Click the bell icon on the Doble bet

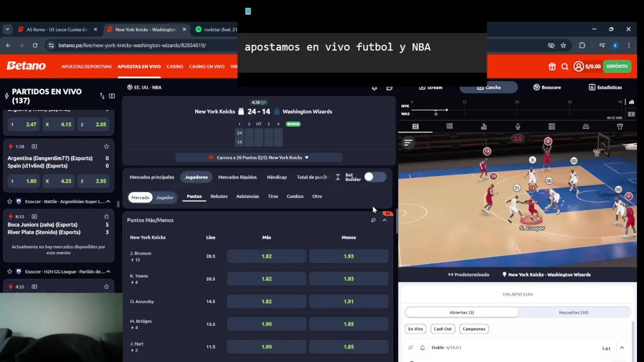coord(422,347)
